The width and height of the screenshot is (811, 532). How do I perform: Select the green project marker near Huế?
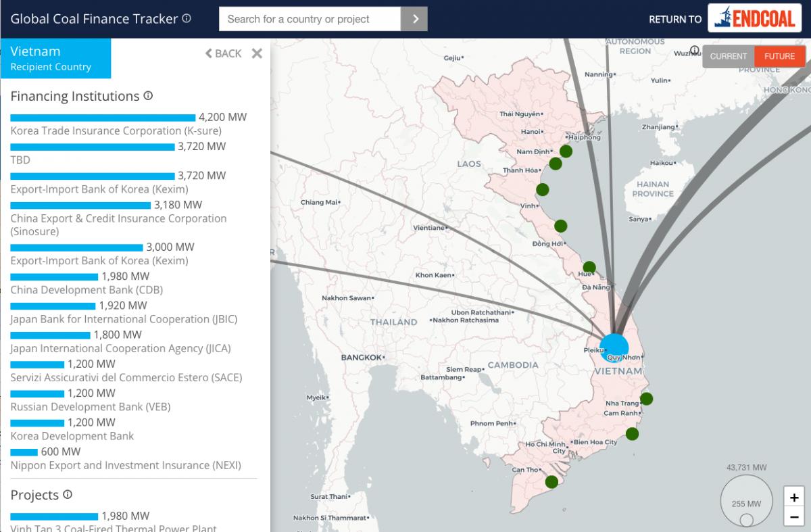(x=589, y=267)
